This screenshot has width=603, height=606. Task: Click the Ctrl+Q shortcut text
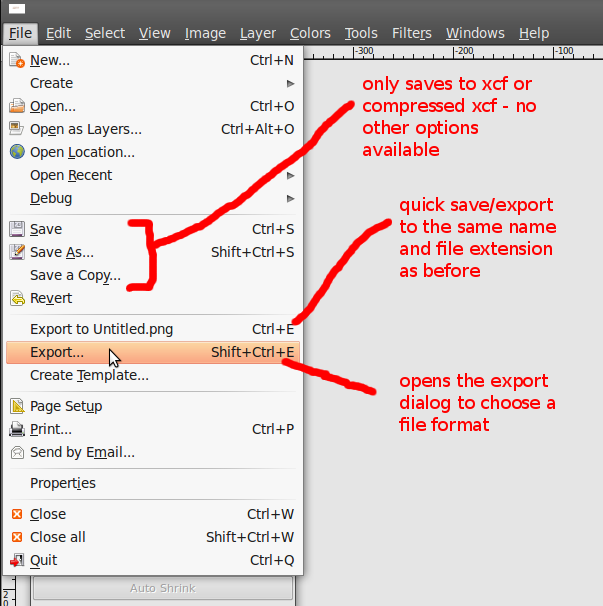pyautogui.click(x=272, y=560)
